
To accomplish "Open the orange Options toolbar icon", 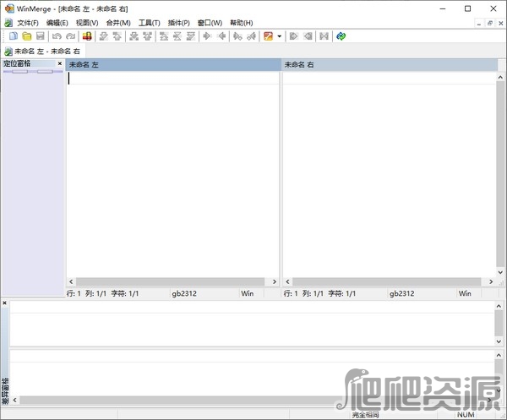I will [268, 36].
